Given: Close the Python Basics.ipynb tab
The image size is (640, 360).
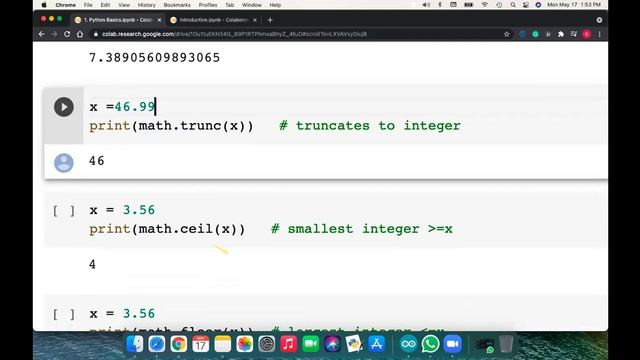Looking at the screenshot, I should pyautogui.click(x=159, y=20).
